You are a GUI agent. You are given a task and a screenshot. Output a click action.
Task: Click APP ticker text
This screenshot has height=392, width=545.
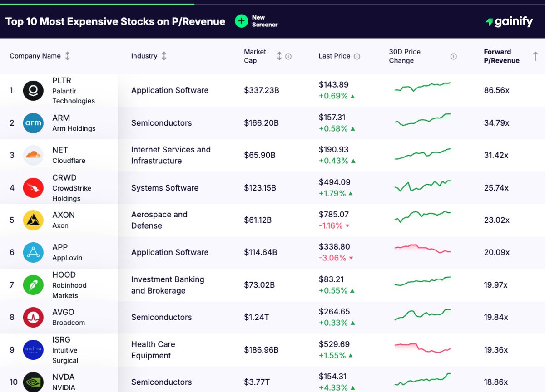pos(60,247)
